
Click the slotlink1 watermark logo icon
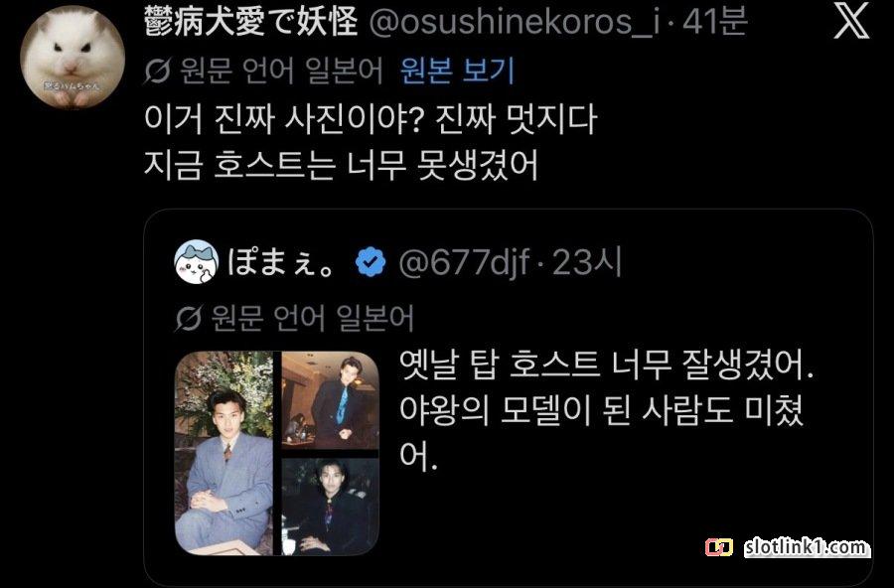(x=719, y=547)
